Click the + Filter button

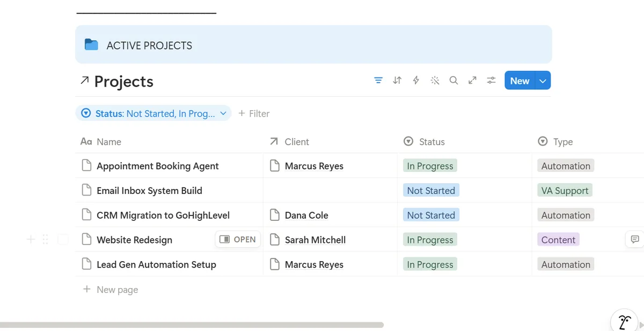(x=254, y=113)
